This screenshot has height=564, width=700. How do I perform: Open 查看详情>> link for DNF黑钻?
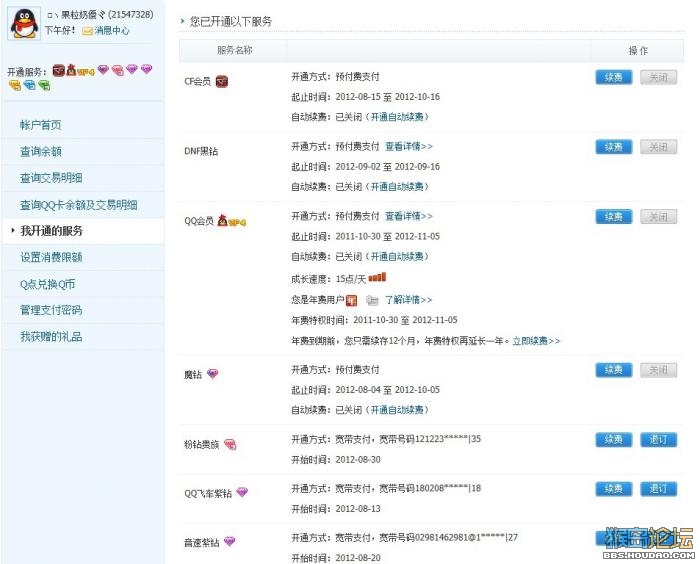(409, 146)
